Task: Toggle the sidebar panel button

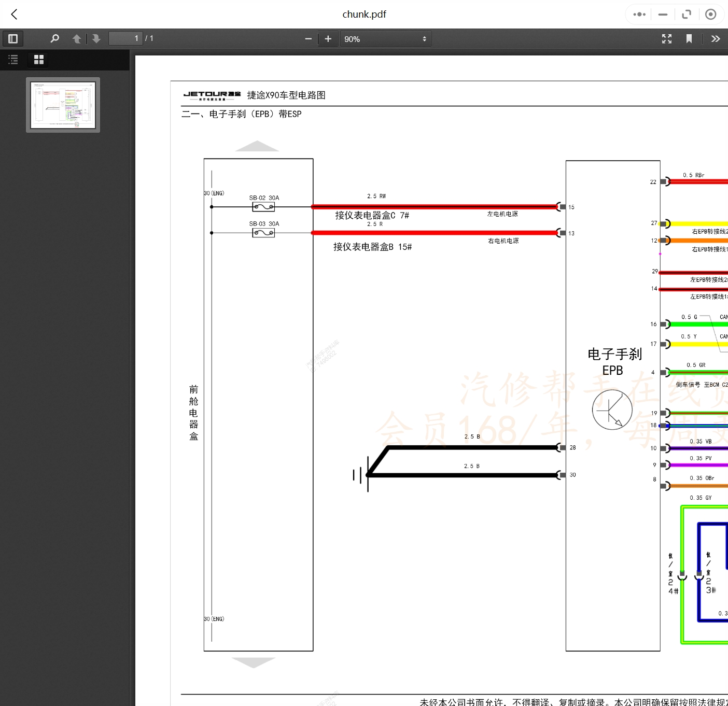Action: click(x=13, y=39)
